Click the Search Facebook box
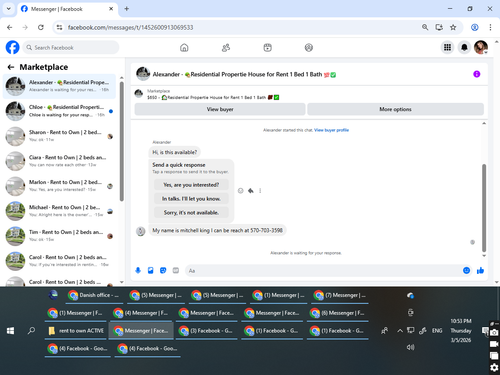500x375 pixels. [x=71, y=48]
